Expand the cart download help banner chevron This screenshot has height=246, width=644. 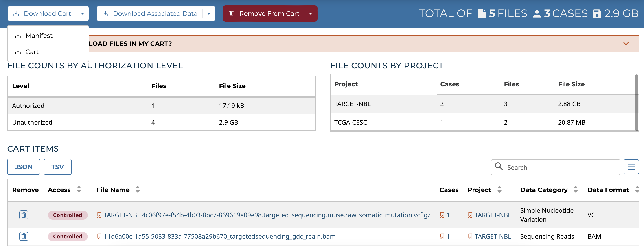tap(626, 44)
